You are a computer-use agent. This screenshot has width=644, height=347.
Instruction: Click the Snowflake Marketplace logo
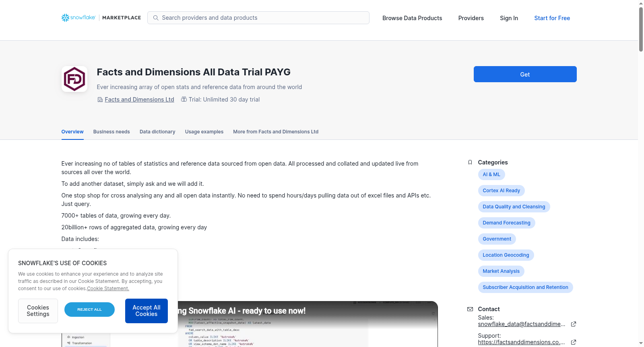point(101,18)
